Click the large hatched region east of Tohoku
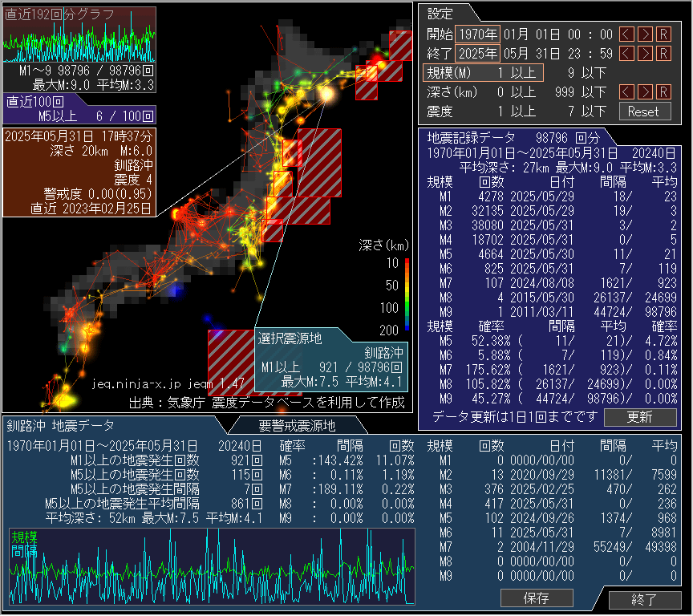Image resolution: width=693 pixels, height=616 pixels. (319, 163)
